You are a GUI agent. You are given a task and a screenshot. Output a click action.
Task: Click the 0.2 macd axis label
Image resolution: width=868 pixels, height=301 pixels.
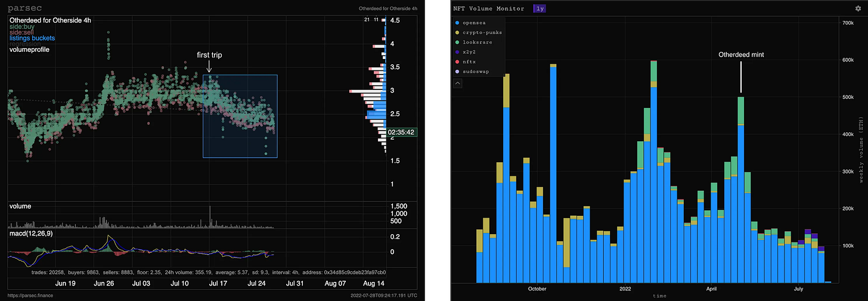395,237
